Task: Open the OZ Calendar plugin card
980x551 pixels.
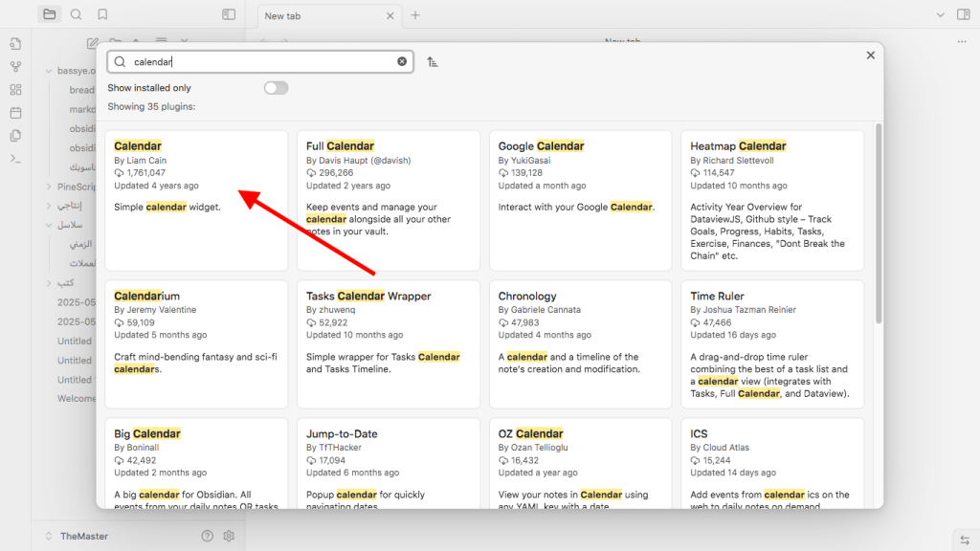Action: pyautogui.click(x=581, y=463)
